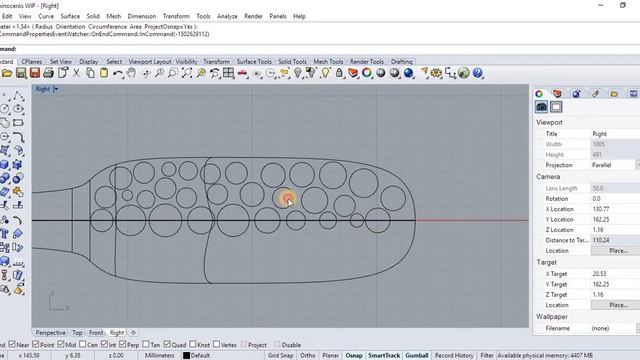Open the Projection Parallel dropdown

[x=638, y=165]
